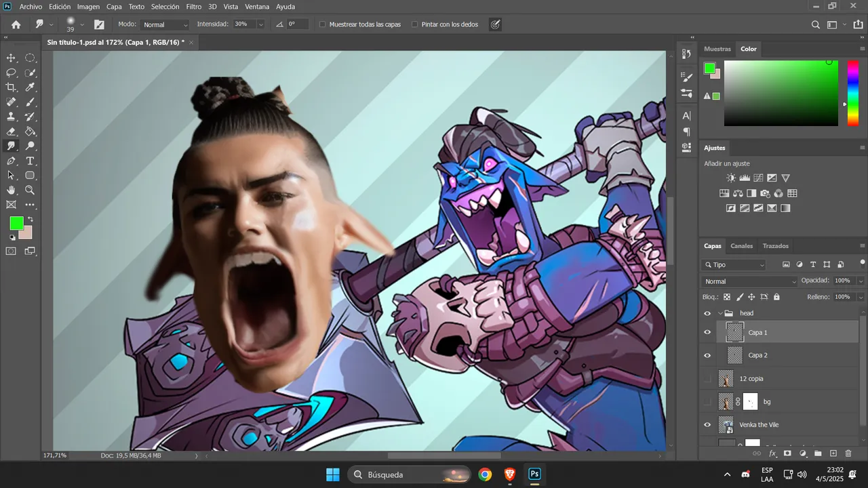
Task: Select the Lasso tool
Action: click(x=11, y=73)
